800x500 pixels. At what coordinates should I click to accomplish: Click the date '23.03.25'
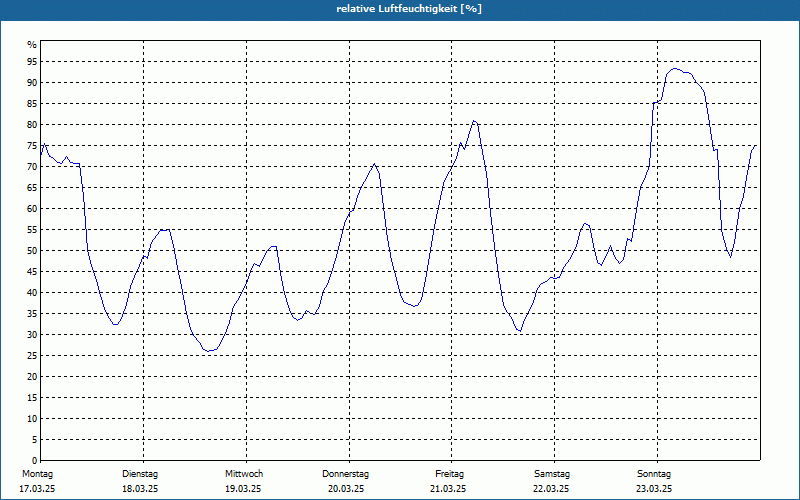point(654,489)
